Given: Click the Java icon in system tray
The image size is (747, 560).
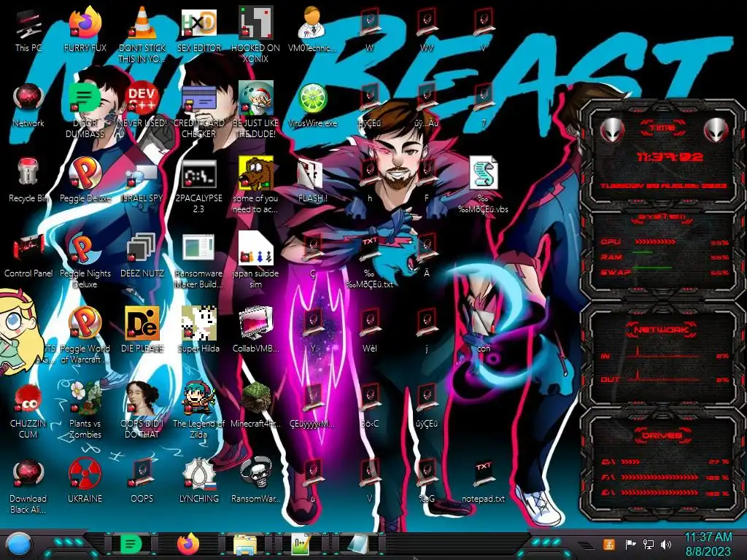Looking at the screenshot, I should click(608, 544).
